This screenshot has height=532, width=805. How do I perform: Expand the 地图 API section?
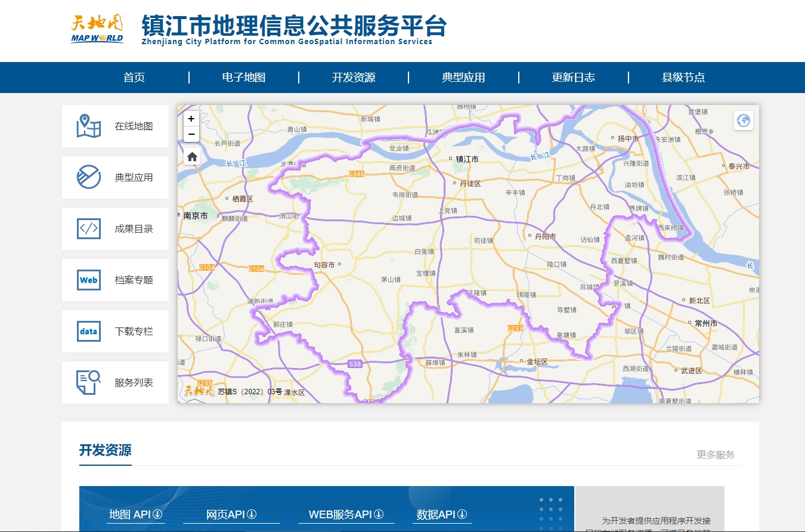pyautogui.click(x=136, y=514)
